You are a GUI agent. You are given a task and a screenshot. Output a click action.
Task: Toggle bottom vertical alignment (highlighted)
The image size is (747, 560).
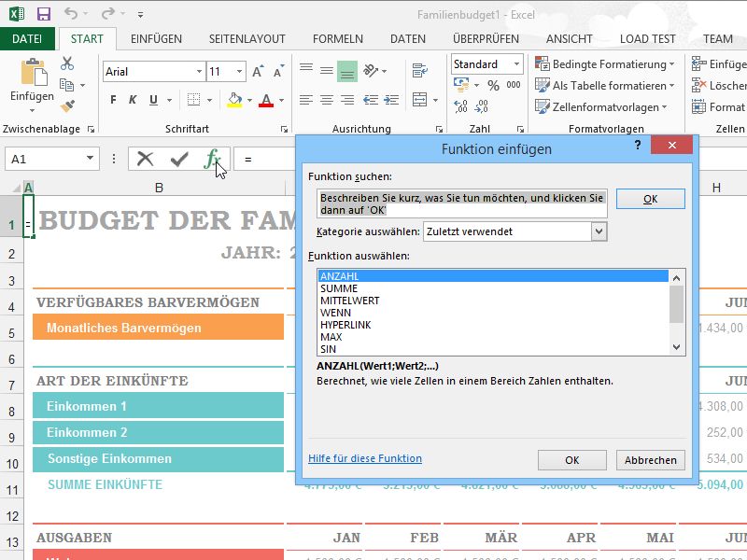[347, 72]
